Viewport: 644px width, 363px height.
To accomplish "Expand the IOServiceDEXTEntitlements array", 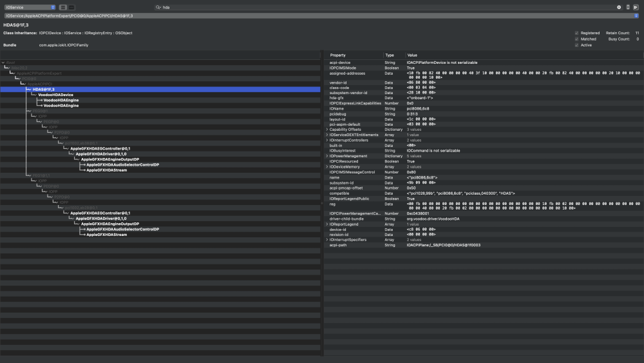I will tap(327, 135).
